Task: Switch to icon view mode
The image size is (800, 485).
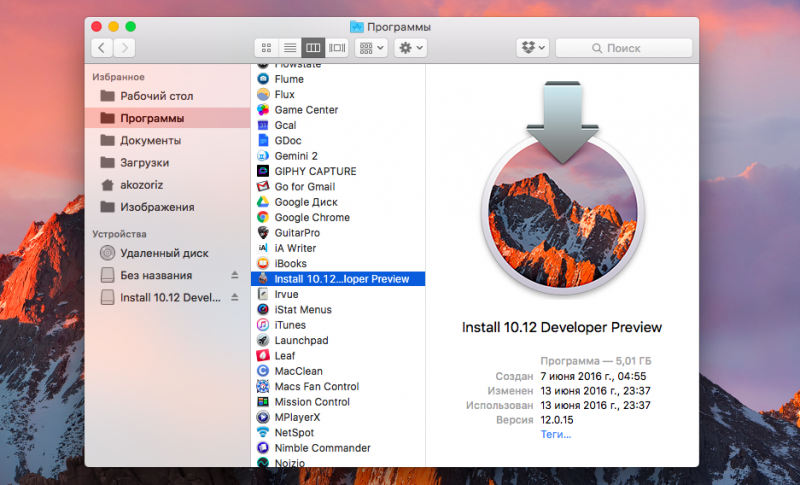Action: pos(266,47)
